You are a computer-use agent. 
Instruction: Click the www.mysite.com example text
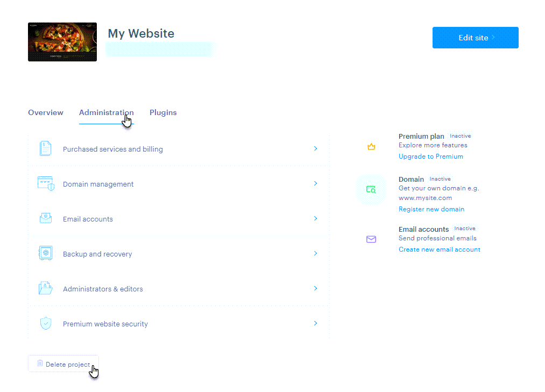coord(425,198)
